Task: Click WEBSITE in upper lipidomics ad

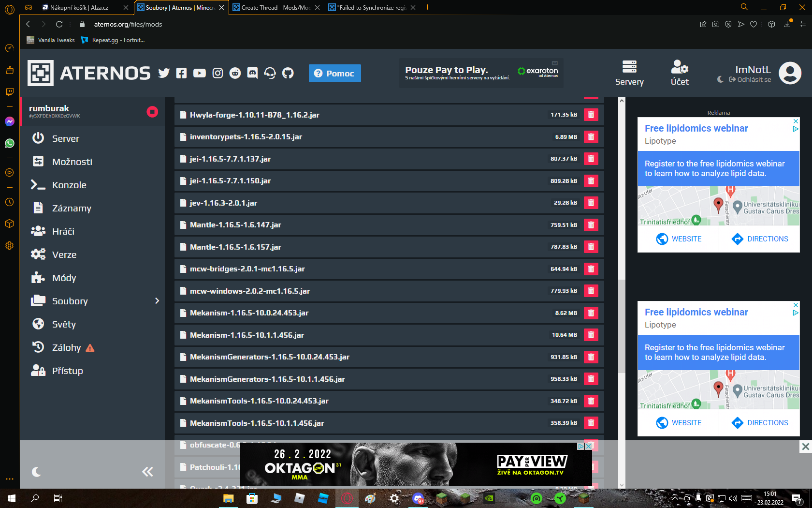Action: click(x=679, y=239)
